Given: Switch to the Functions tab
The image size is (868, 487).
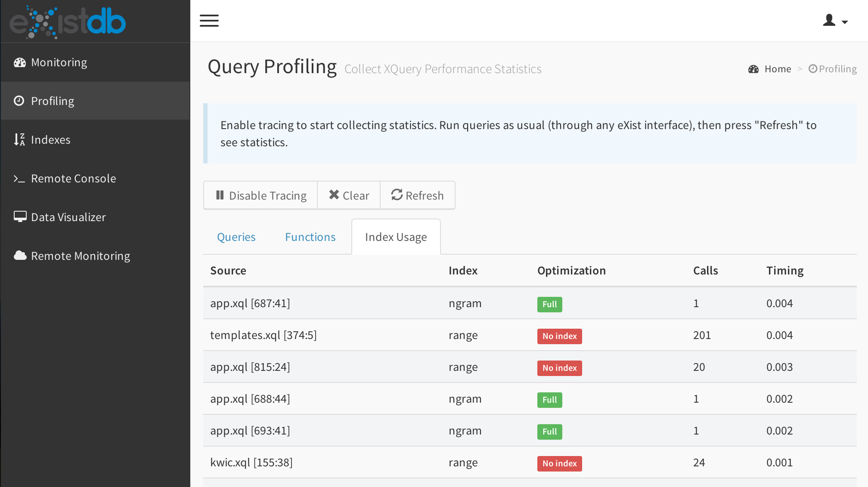Looking at the screenshot, I should pos(310,236).
